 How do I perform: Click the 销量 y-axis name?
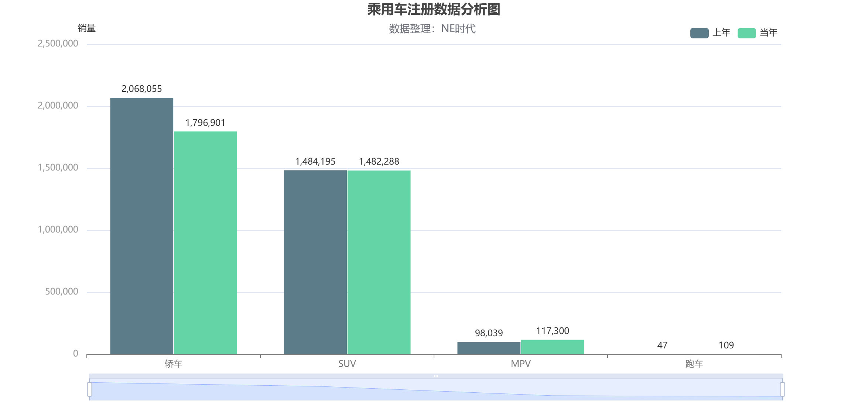click(87, 28)
